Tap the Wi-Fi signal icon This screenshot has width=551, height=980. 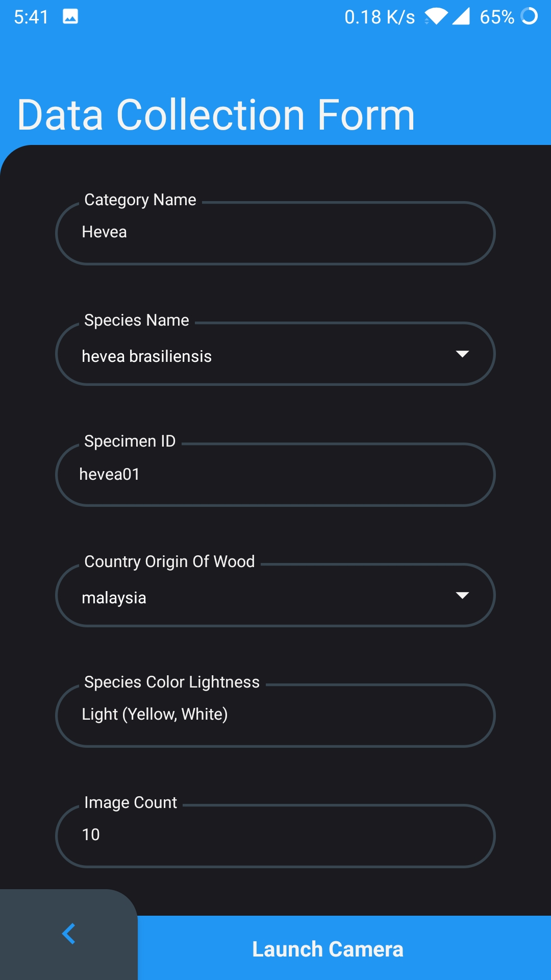coord(436,17)
